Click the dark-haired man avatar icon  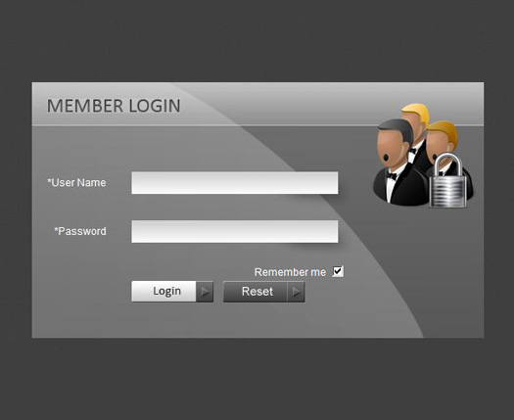point(400,162)
